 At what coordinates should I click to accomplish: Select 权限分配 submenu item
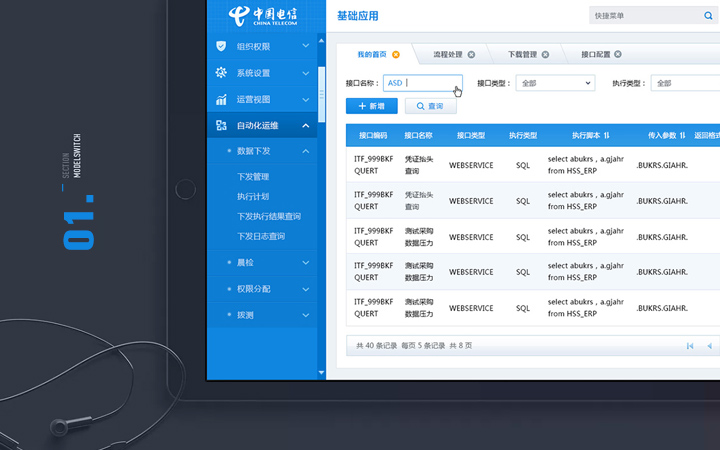pos(262,289)
